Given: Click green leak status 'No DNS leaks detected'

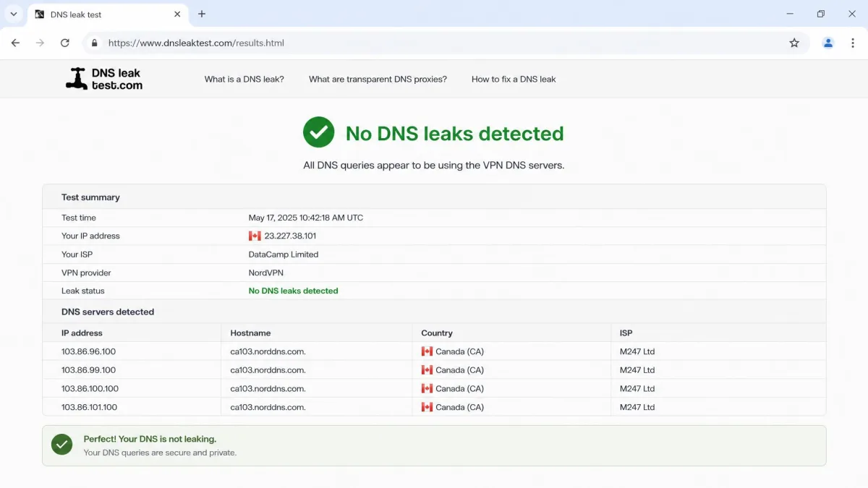Looking at the screenshot, I should click(293, 291).
